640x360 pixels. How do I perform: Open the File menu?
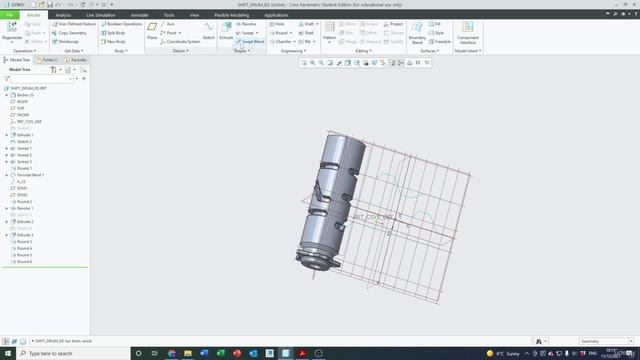[10, 15]
